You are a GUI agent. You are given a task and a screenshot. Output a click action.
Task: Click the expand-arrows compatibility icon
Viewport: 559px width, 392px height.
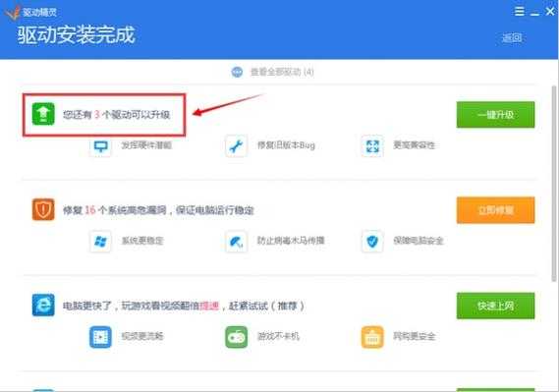tap(372, 146)
